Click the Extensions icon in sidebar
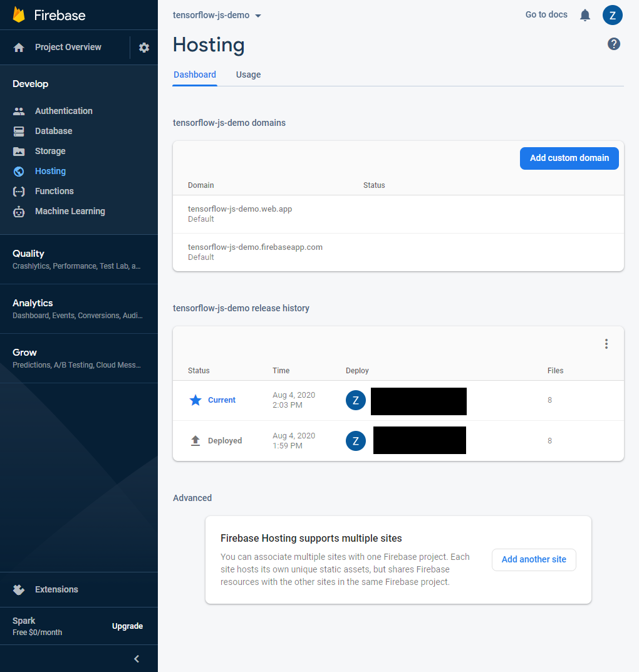Viewport: 639px width, 672px height. click(19, 589)
